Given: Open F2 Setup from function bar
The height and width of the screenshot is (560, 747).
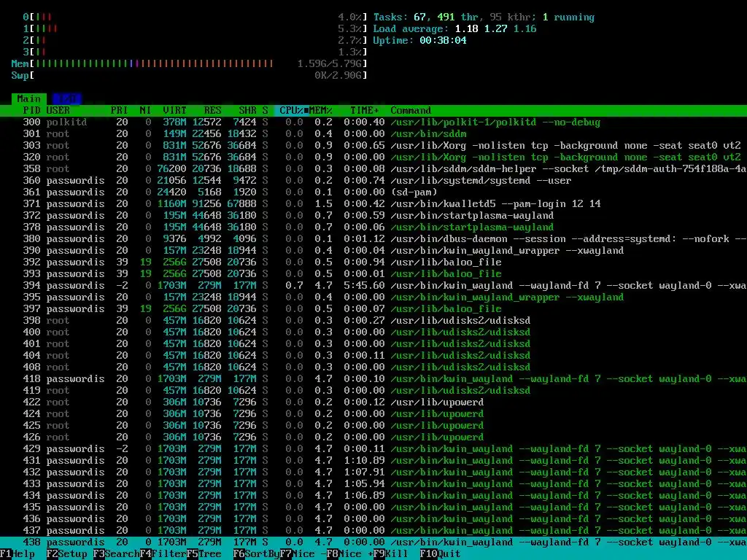Looking at the screenshot, I should coord(67,554).
